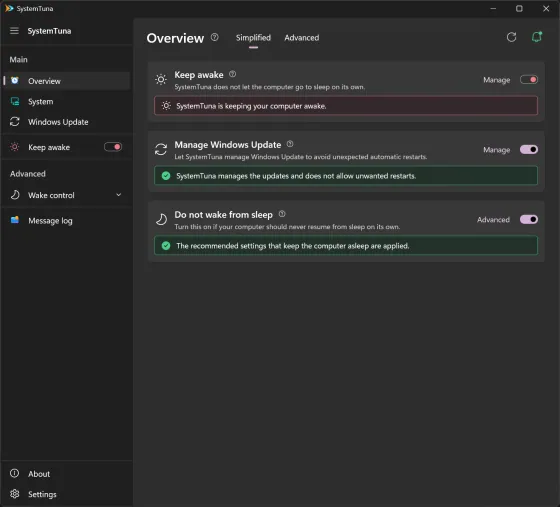560x507 pixels.
Task: Open the Settings page
Action: [x=66, y=494]
